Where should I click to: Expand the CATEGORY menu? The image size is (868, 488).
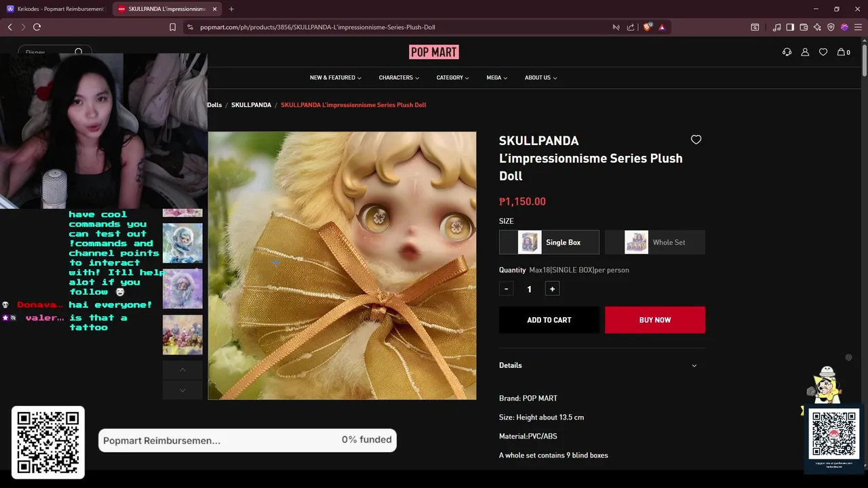452,78
